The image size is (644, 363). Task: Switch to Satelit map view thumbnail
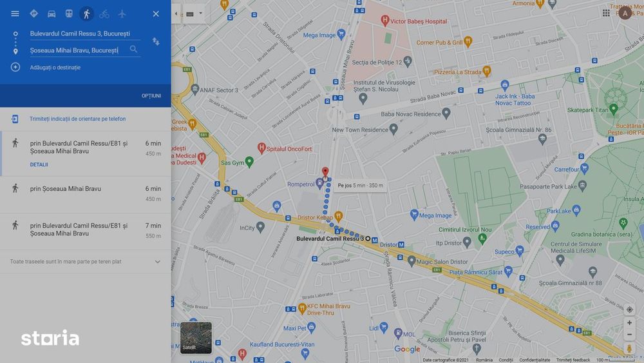[x=196, y=338]
